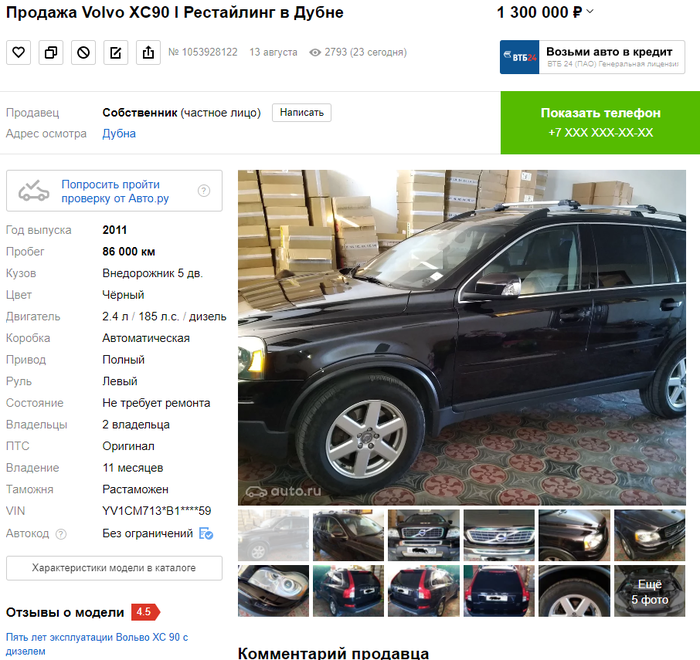Open review about five years of XC90 ownership
700x660 pixels.
tap(97, 643)
